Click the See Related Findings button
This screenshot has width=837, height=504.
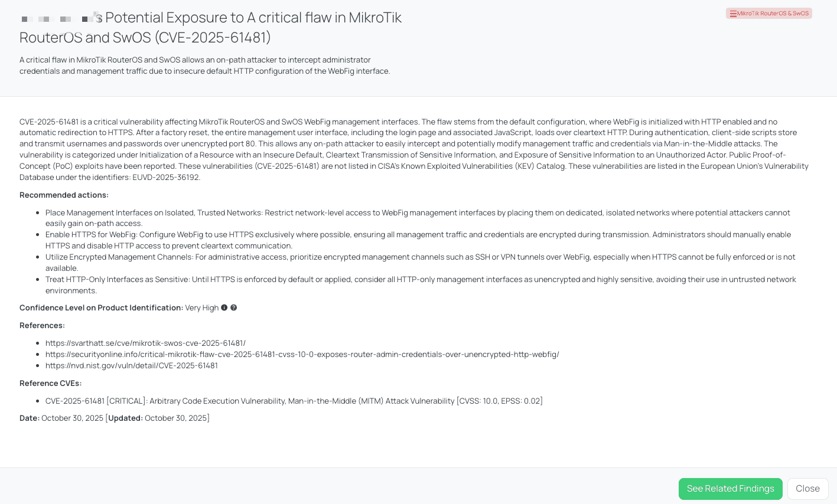731,489
